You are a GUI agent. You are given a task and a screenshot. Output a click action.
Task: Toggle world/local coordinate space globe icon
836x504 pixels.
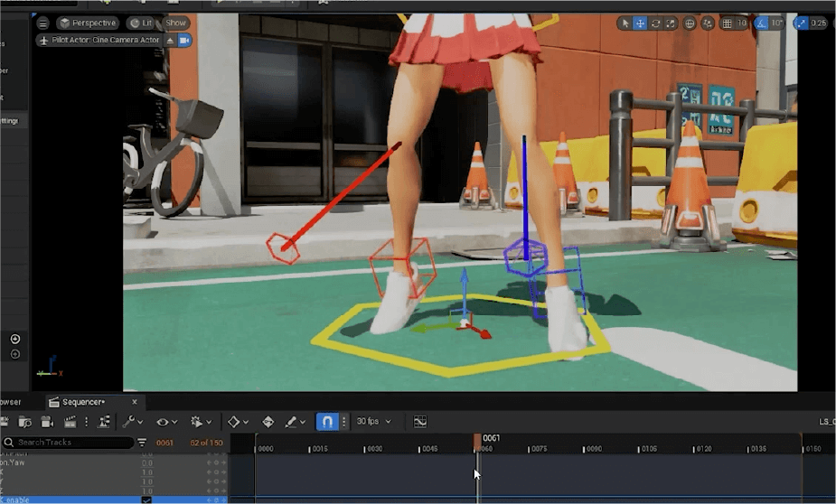(x=690, y=23)
